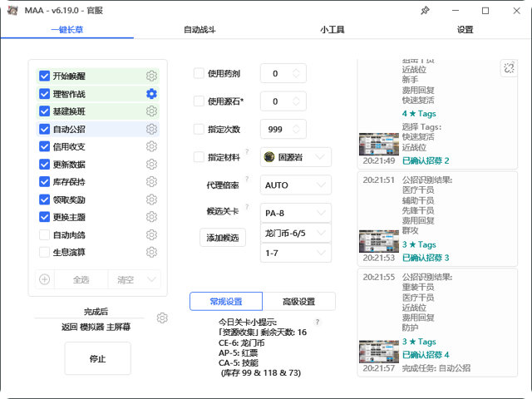Image resolution: width=532 pixels, height=399 pixels.
Task: Open the 1-7 stage dropdown
Action: click(x=296, y=253)
